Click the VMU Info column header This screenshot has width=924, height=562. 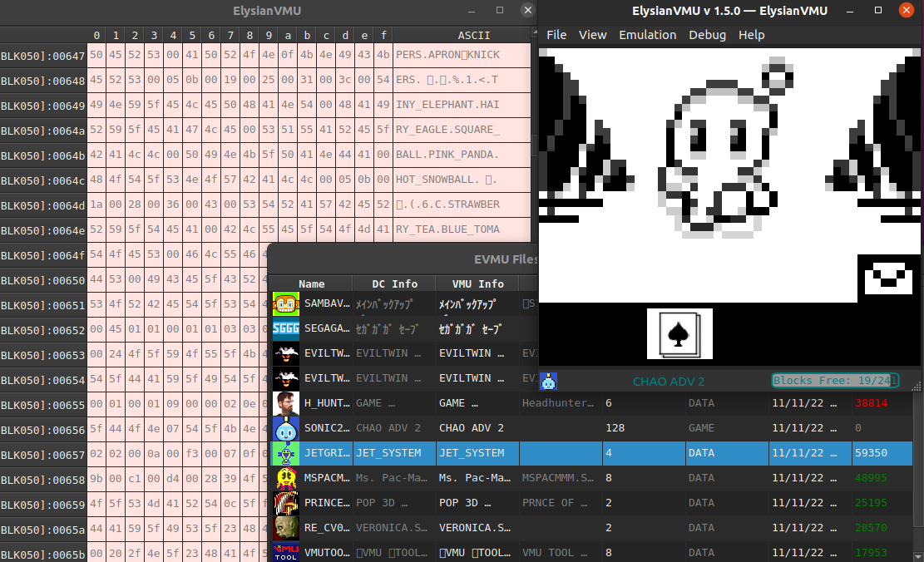(x=477, y=283)
